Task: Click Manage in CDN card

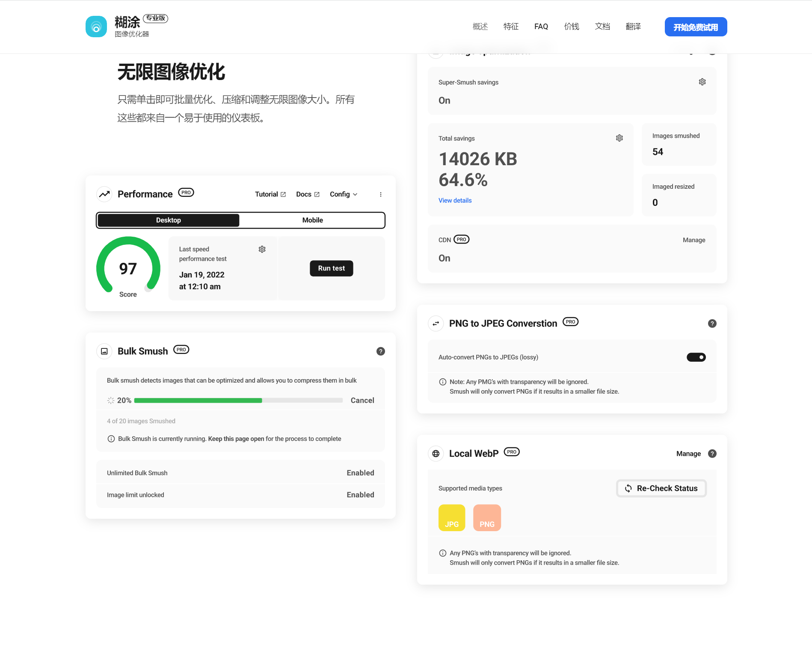Action: [x=694, y=240]
